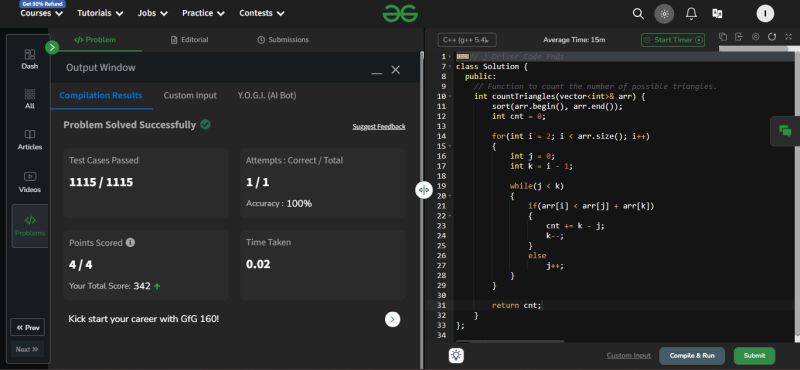The image size is (800, 370).
Task: Click the green Submit button
Action: (x=754, y=356)
